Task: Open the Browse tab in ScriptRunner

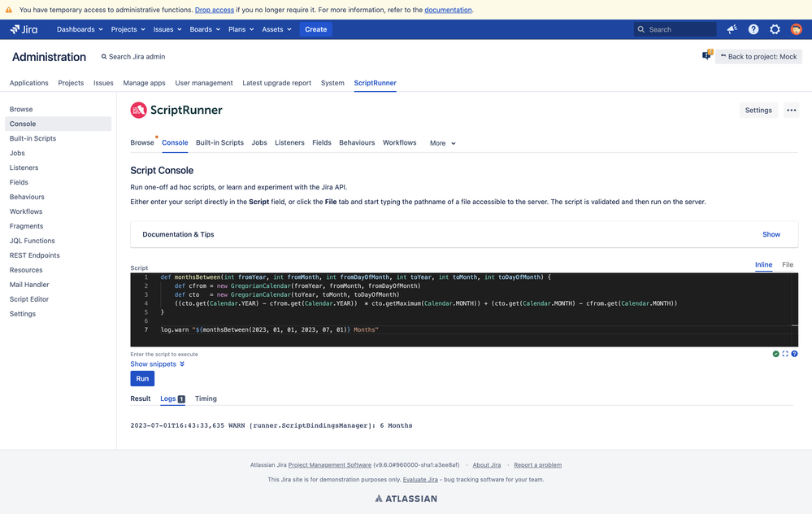Action: click(142, 142)
